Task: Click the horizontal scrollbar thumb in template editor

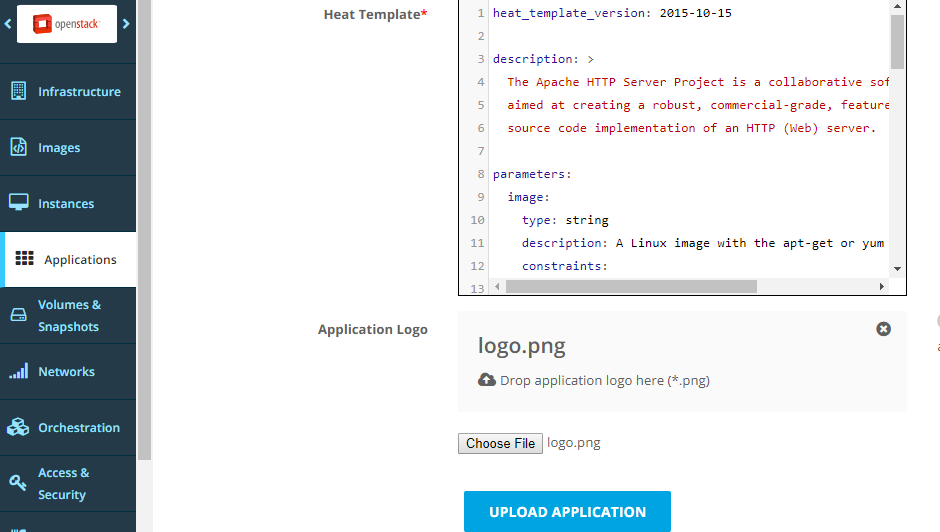Action: tap(632, 286)
